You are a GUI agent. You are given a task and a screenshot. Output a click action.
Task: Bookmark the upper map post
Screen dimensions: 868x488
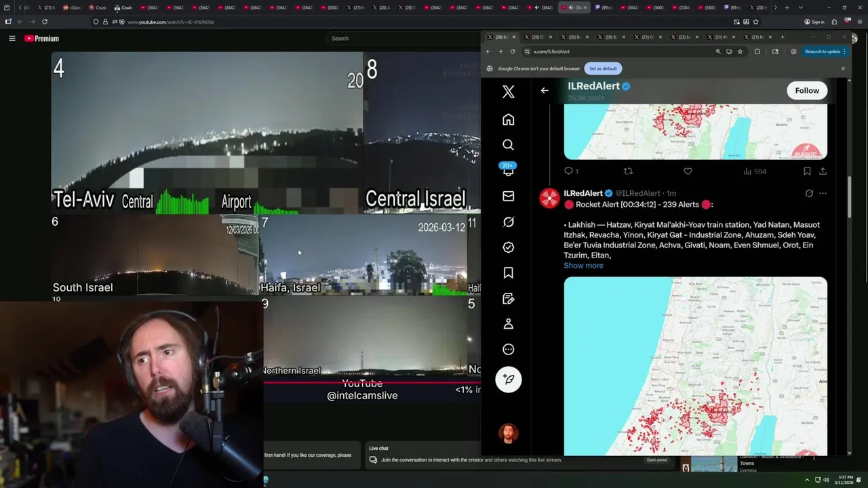click(x=807, y=171)
